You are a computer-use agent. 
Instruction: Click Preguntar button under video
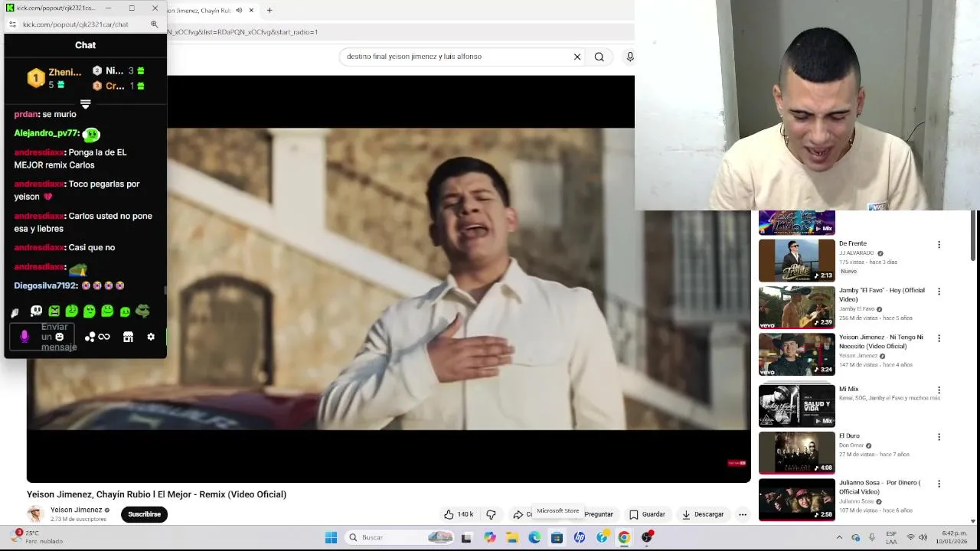coord(599,514)
